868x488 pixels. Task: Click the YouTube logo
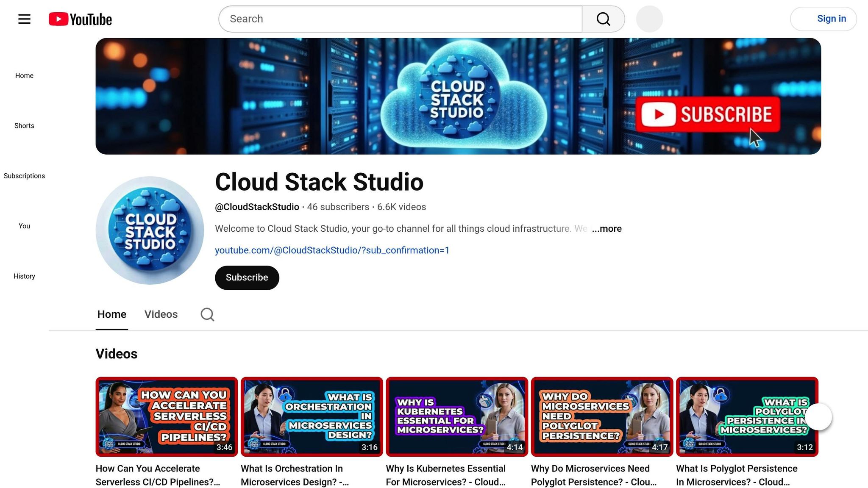(80, 19)
